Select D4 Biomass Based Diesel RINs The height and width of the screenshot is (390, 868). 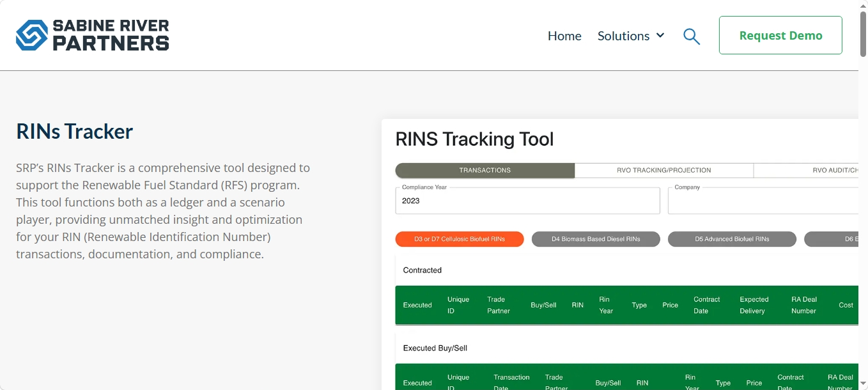pos(596,239)
